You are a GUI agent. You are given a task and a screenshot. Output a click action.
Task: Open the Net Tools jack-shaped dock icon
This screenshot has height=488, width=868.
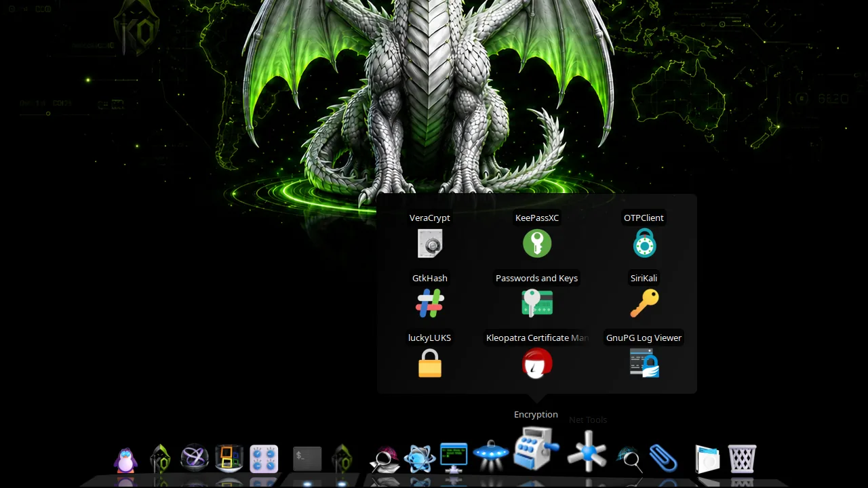coord(587,452)
